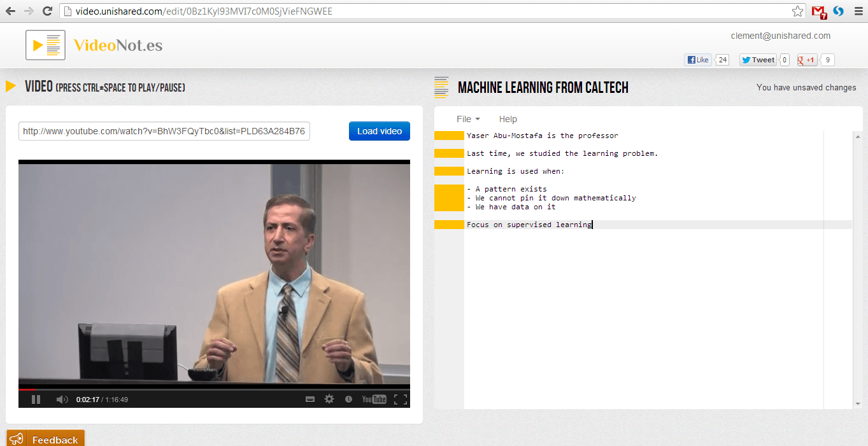Click the Watch Later clock icon
The width and height of the screenshot is (868, 446).
tap(348, 400)
